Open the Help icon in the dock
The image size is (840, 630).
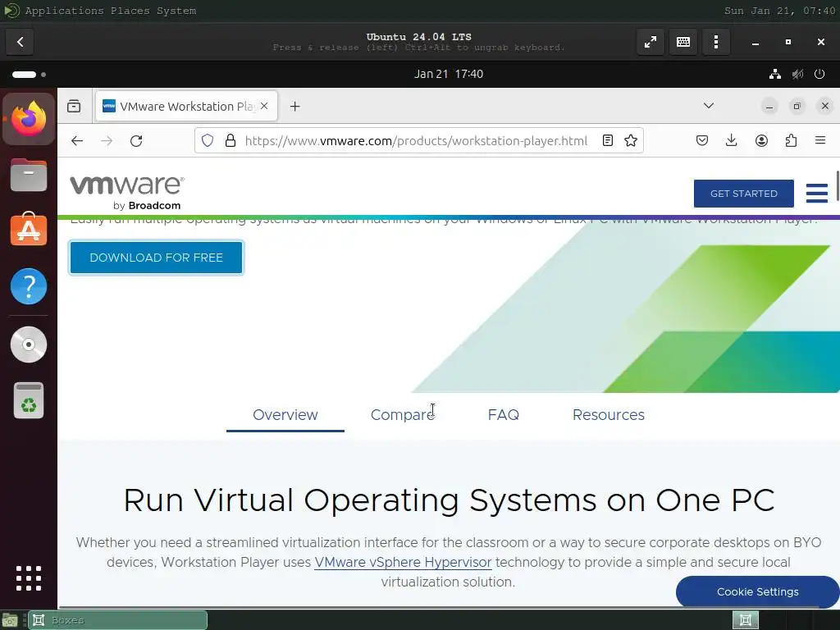tap(29, 286)
